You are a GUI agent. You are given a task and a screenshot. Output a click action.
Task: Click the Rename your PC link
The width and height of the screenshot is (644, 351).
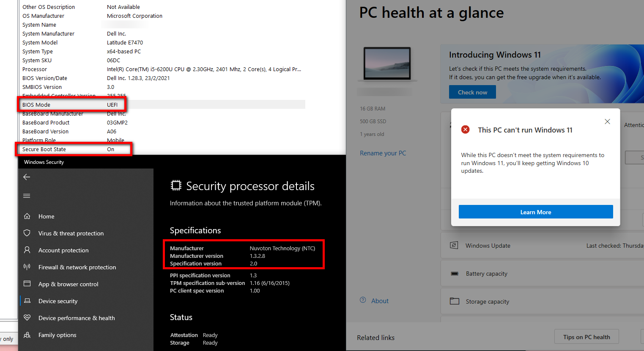383,153
